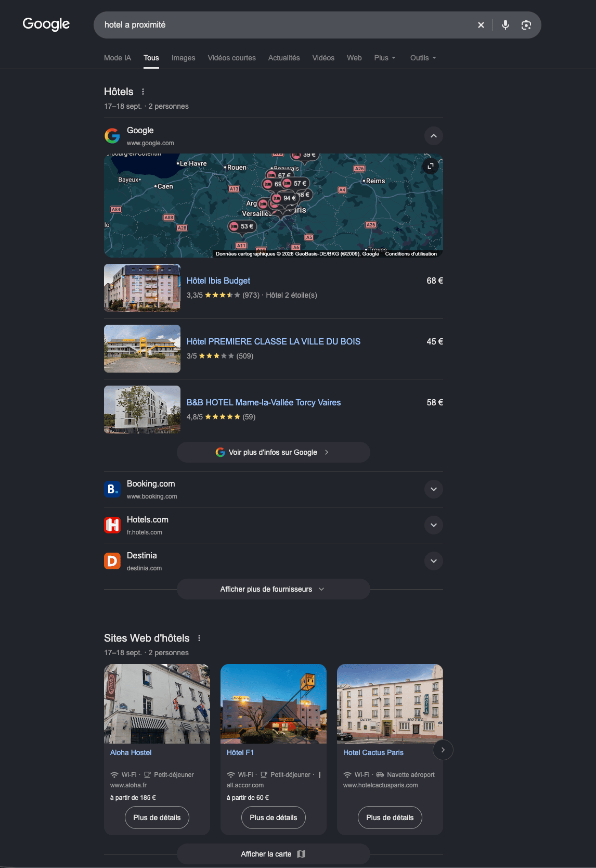Click the Conditions d'utilisation map link
The image size is (596, 868).
pos(411,254)
